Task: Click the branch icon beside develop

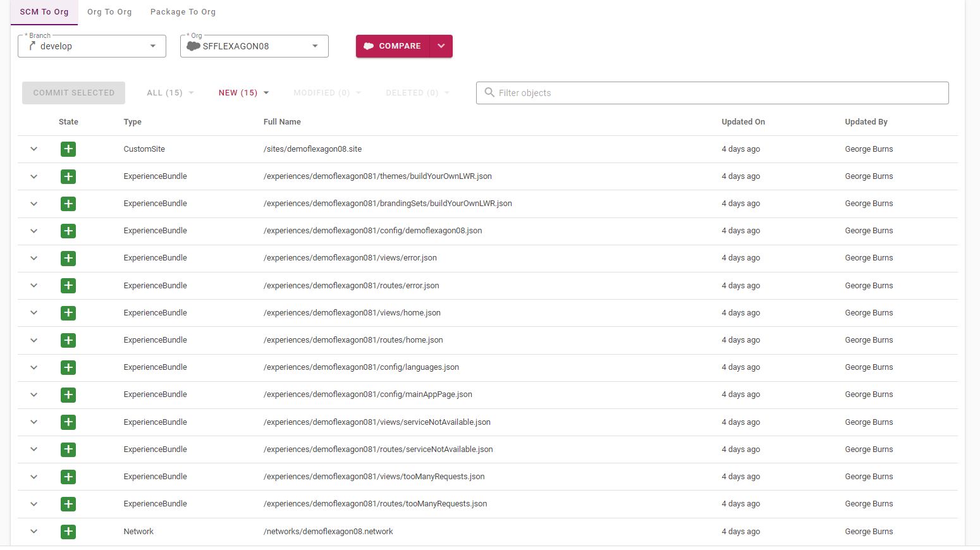Action: click(x=32, y=46)
